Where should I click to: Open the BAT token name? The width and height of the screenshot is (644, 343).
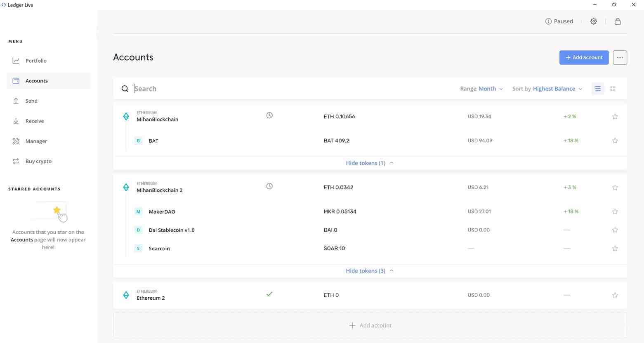tap(153, 141)
